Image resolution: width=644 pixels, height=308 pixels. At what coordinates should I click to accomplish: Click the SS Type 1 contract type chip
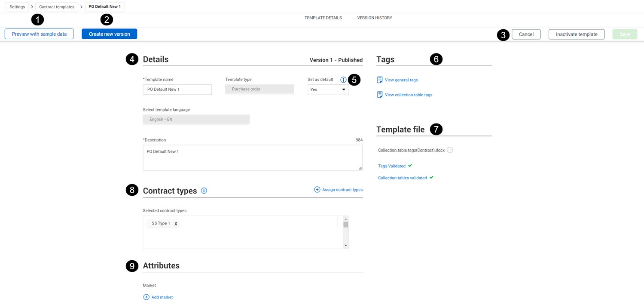(x=163, y=224)
